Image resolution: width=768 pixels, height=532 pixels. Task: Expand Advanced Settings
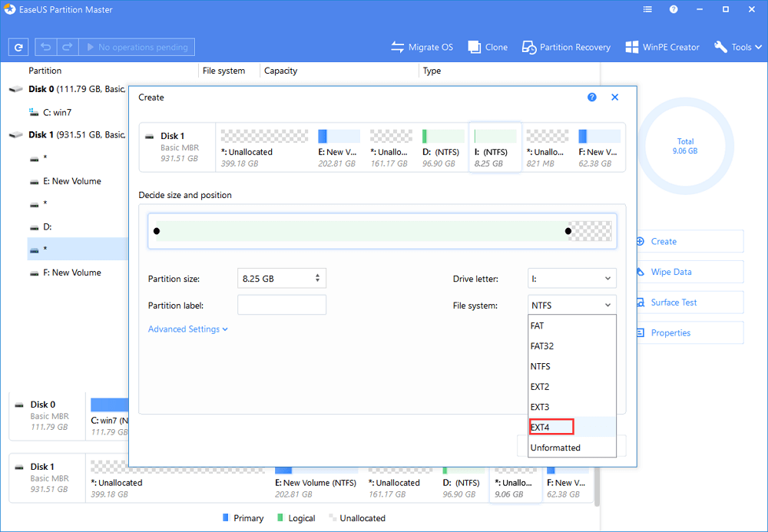tap(188, 329)
